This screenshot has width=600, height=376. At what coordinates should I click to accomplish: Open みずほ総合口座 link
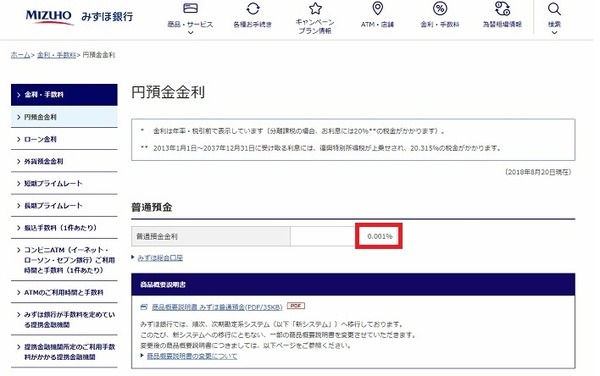tap(160, 258)
